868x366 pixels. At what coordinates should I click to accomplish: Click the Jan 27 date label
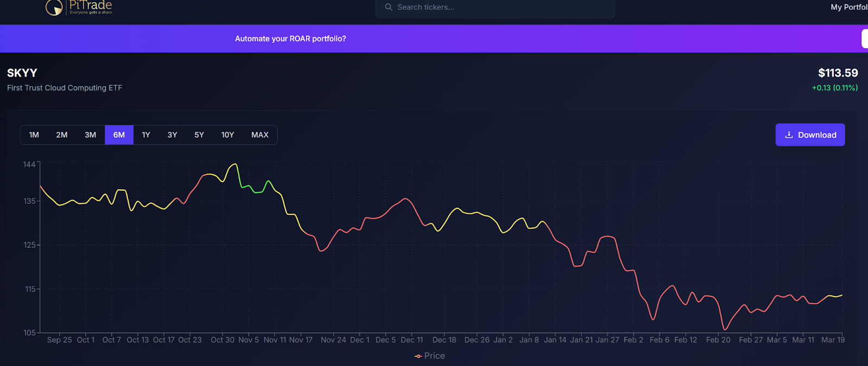pos(607,340)
